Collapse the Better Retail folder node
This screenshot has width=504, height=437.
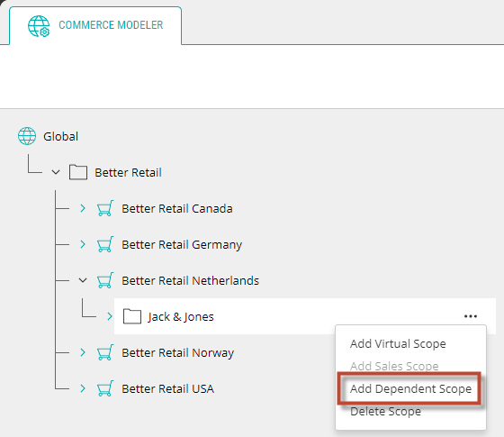[x=56, y=172]
